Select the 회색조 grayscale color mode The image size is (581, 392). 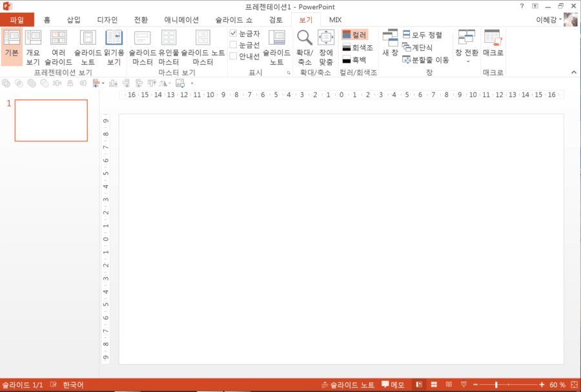point(358,47)
